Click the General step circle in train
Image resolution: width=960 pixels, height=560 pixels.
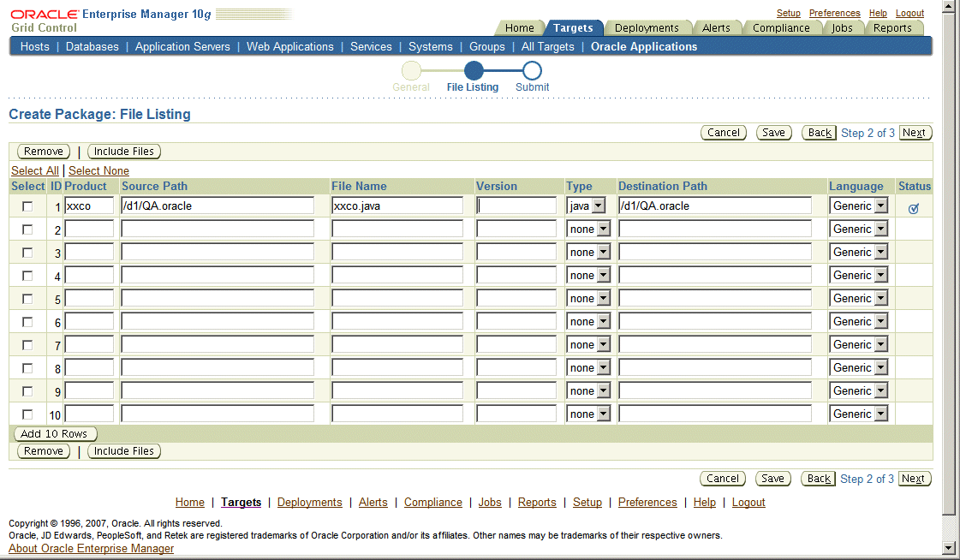tap(411, 71)
